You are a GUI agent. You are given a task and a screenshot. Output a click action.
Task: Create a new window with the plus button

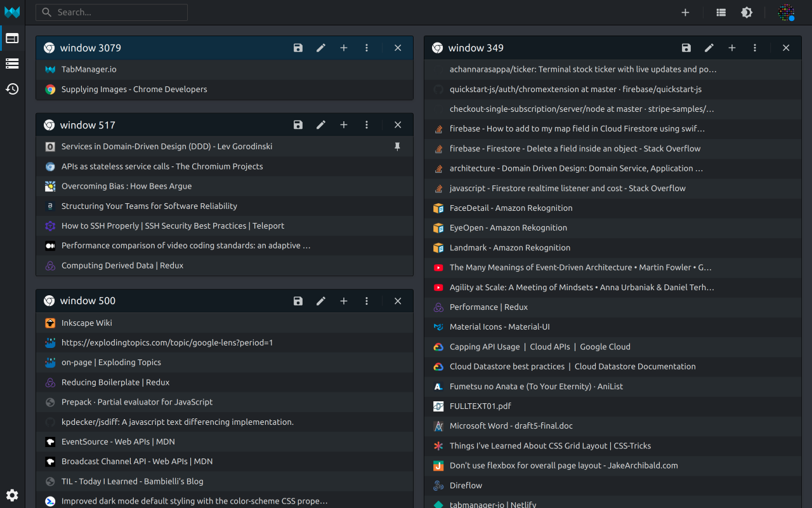(x=685, y=12)
